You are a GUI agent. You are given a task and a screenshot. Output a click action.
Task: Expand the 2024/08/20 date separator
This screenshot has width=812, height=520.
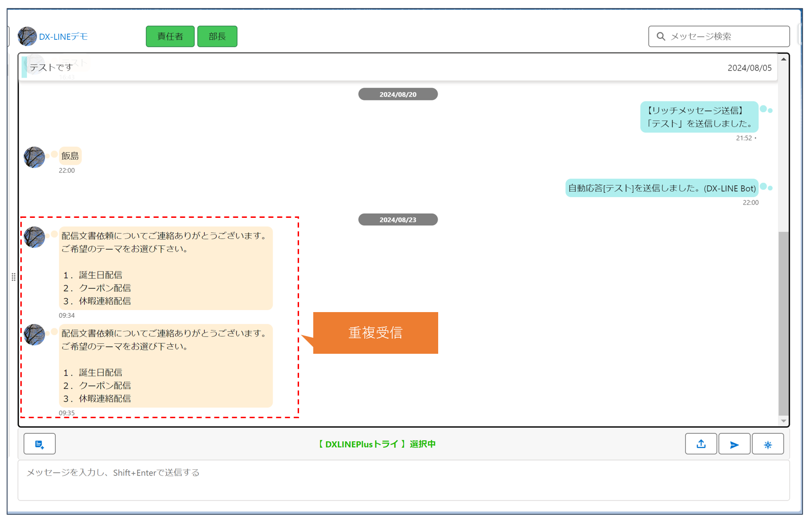coord(398,94)
